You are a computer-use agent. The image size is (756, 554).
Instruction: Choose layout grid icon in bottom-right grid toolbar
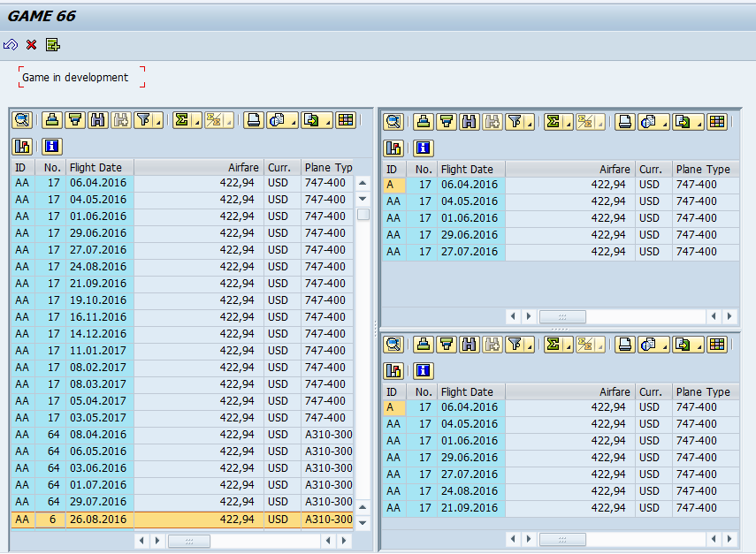point(717,345)
